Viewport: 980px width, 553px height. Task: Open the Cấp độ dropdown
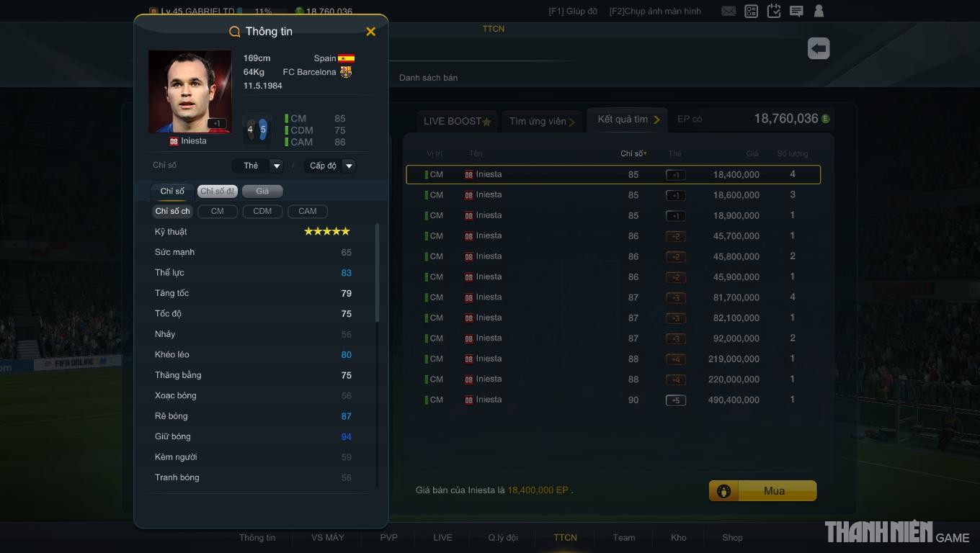pos(329,166)
